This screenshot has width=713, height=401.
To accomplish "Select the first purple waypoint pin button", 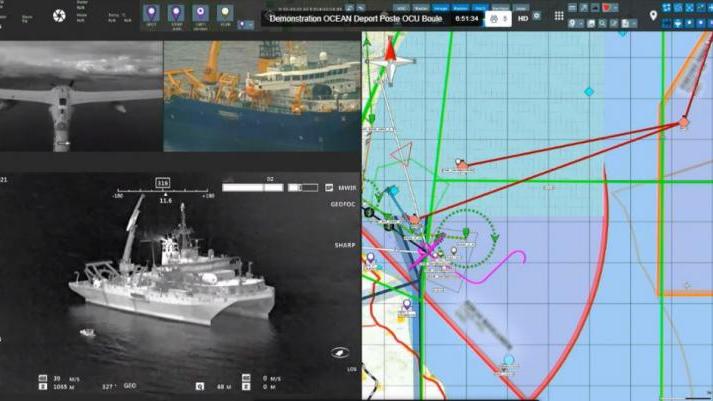I will pos(151,14).
